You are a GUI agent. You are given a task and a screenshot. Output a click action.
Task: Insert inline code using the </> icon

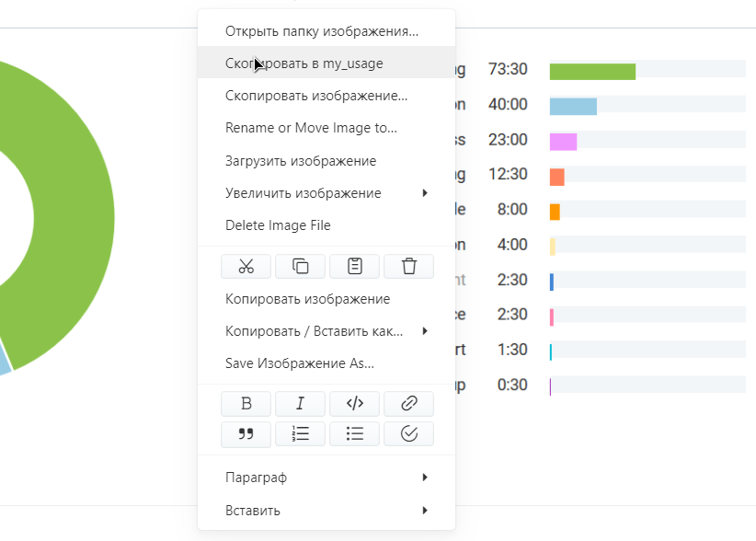[x=354, y=404]
